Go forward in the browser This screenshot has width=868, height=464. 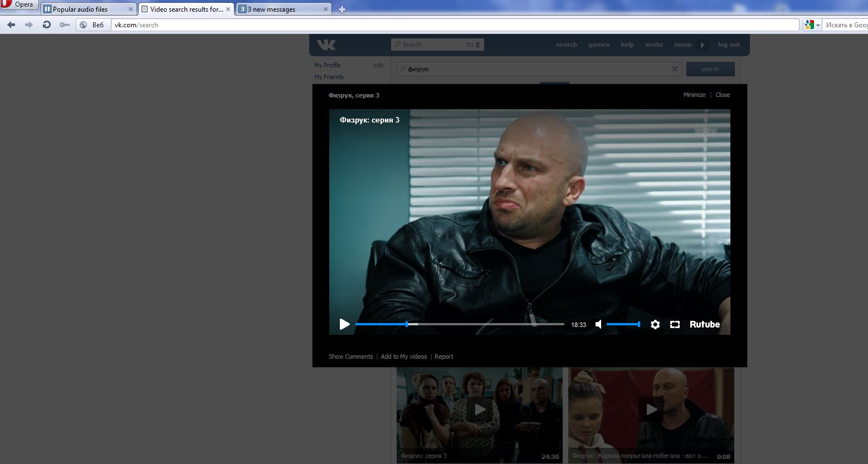click(29, 25)
